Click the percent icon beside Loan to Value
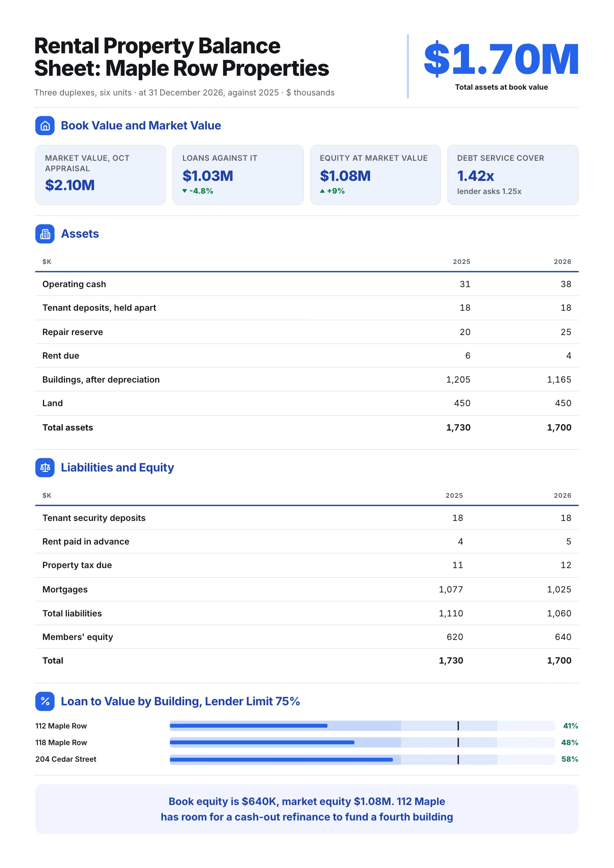Image resolution: width=614 pixels, height=868 pixels. [45, 701]
